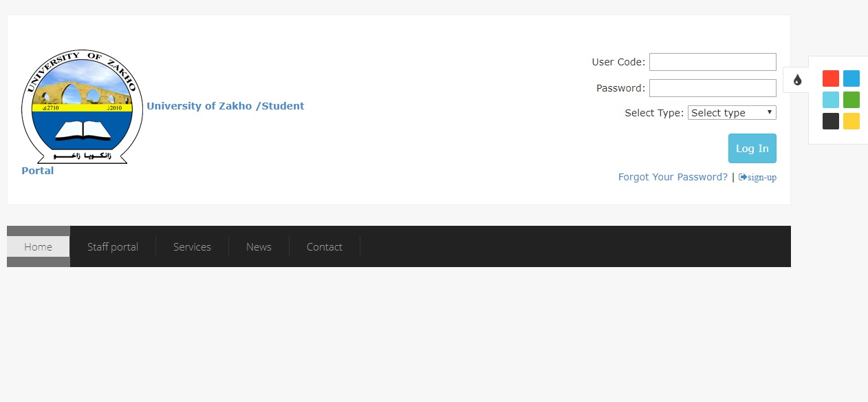Image resolution: width=868 pixels, height=402 pixels.
Task: Open the University of Zakho /Student link
Action: (x=225, y=106)
